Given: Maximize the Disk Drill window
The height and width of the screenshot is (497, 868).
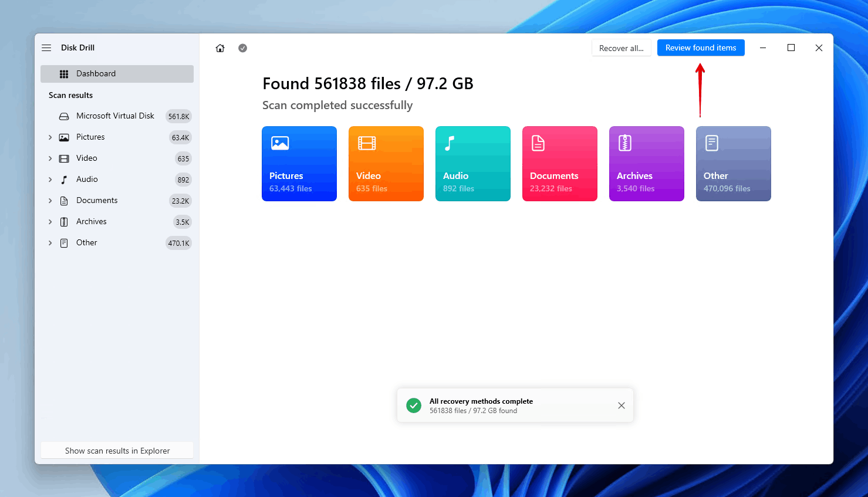Looking at the screenshot, I should [x=791, y=48].
